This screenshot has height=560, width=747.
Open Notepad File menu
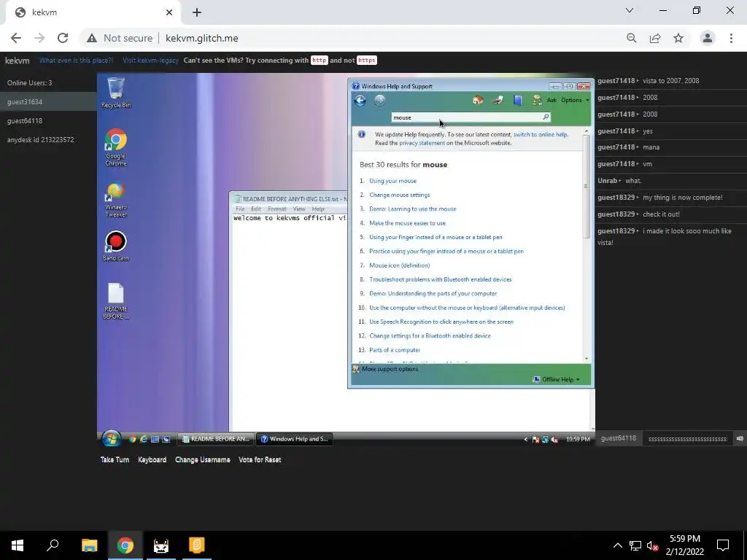pos(240,209)
